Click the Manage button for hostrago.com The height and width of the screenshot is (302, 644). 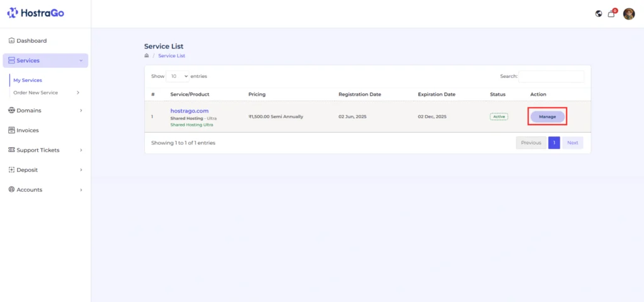tap(547, 116)
